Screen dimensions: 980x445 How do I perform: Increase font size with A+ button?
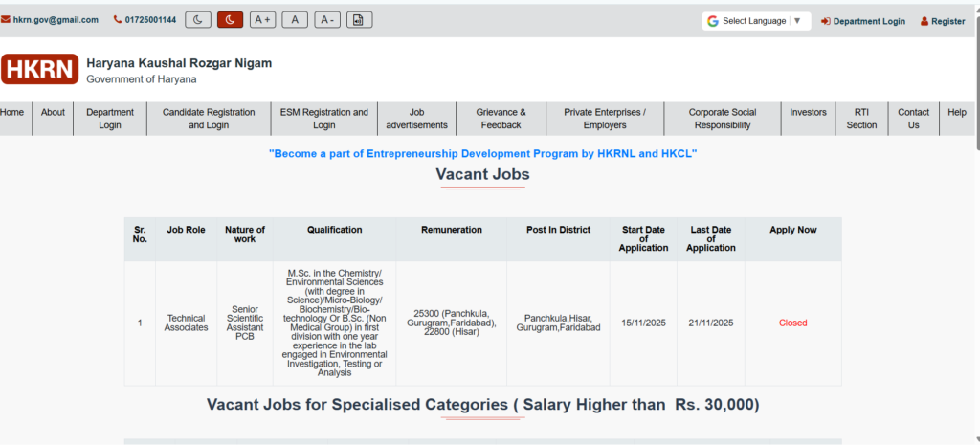(x=262, y=20)
